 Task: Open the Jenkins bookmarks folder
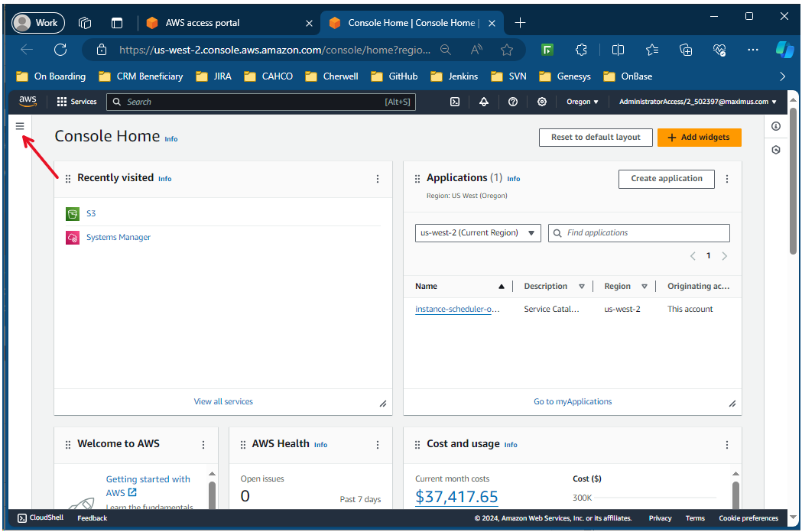click(x=454, y=76)
